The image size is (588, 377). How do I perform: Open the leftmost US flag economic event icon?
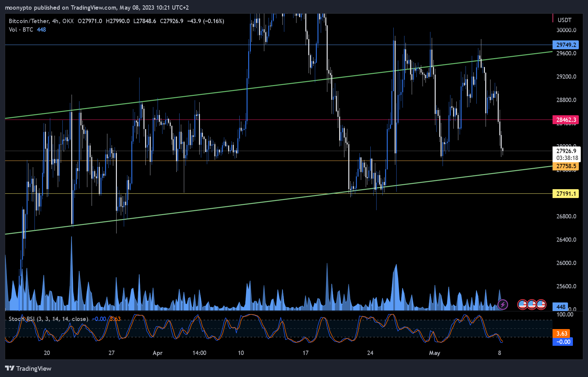[x=522, y=304]
